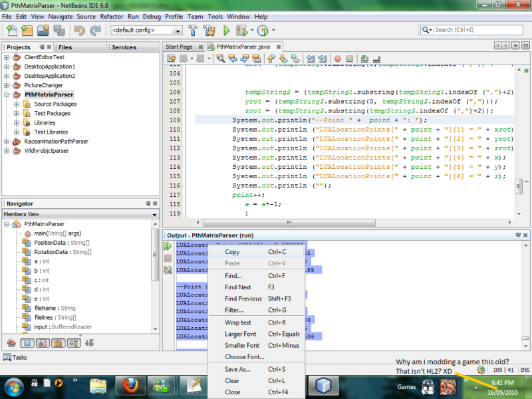Redo edit in toolbar
The image size is (532, 399).
[x=95, y=31]
